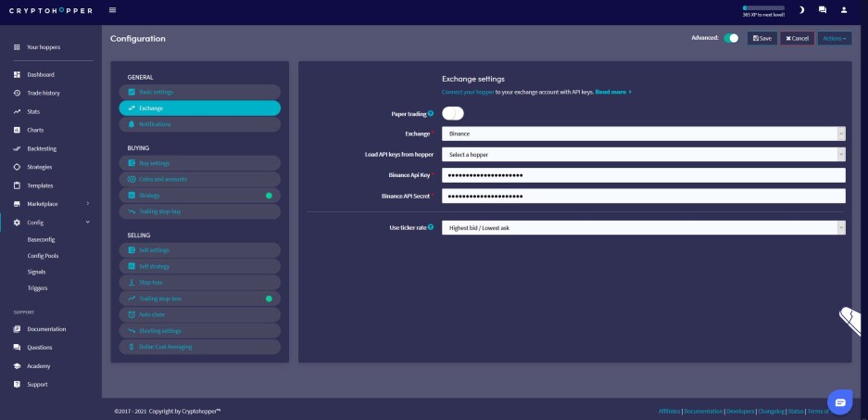This screenshot has height=420, width=868.
Task: Click the Save button
Action: [x=762, y=38]
